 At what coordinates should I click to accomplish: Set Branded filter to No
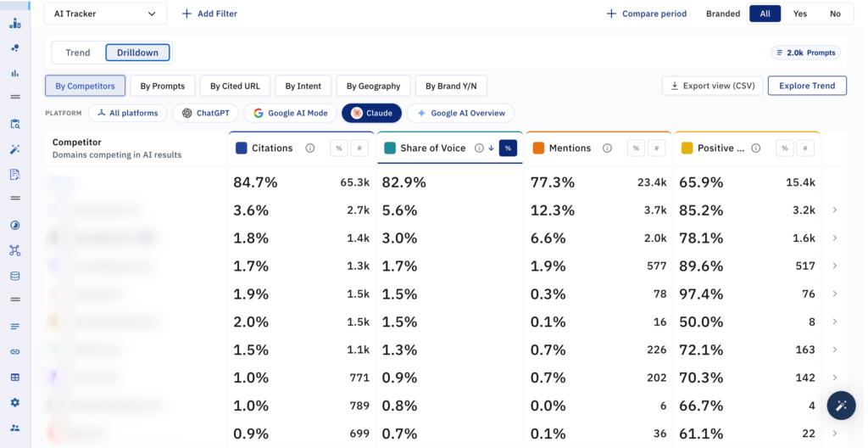tap(835, 14)
